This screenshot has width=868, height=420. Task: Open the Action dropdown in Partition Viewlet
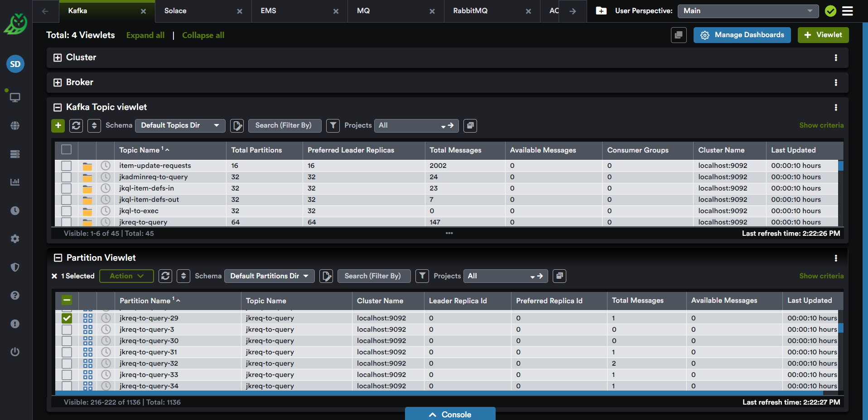click(x=126, y=276)
